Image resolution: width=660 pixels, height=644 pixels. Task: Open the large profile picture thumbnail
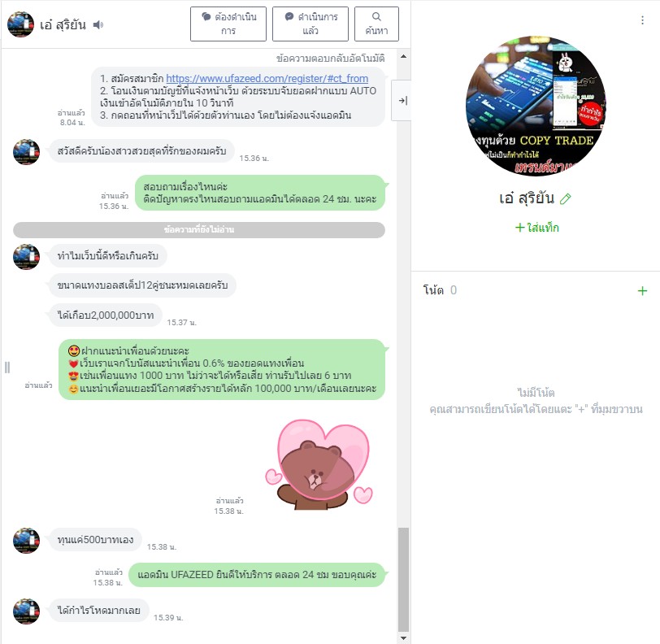(x=536, y=106)
